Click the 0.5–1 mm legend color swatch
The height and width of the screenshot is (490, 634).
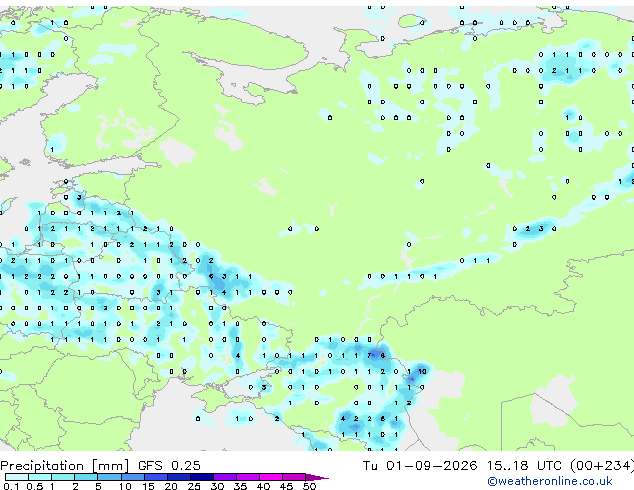[40, 477]
